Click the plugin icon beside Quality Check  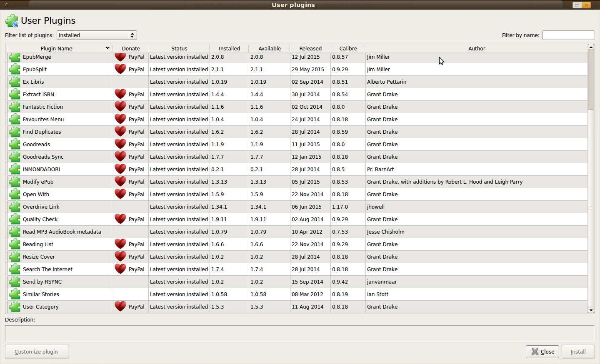click(x=15, y=219)
